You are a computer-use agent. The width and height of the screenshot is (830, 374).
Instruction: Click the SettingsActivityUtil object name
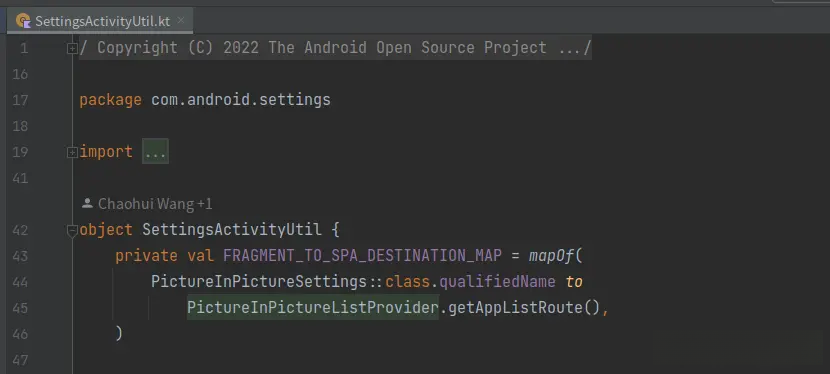click(x=232, y=230)
